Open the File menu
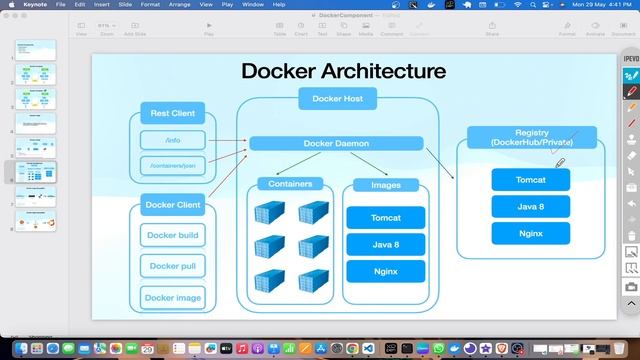Image resolution: width=640 pixels, height=360 pixels. pos(60,4)
